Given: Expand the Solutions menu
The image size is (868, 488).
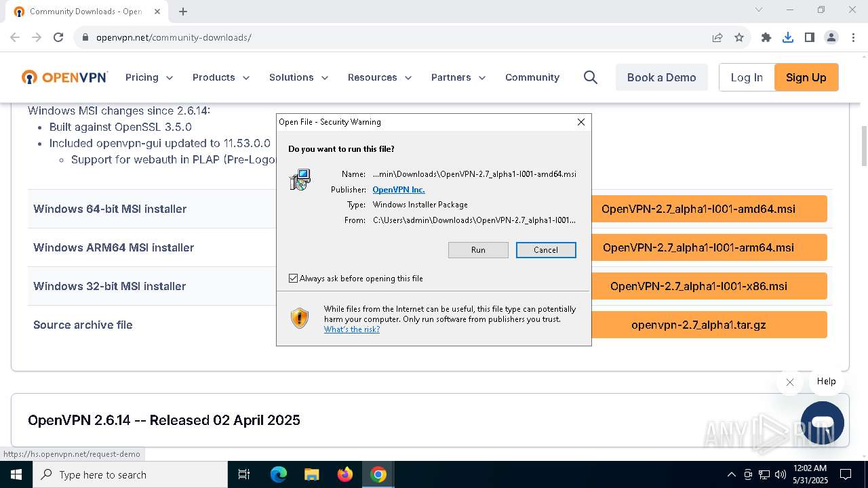Looking at the screenshot, I should click(299, 77).
